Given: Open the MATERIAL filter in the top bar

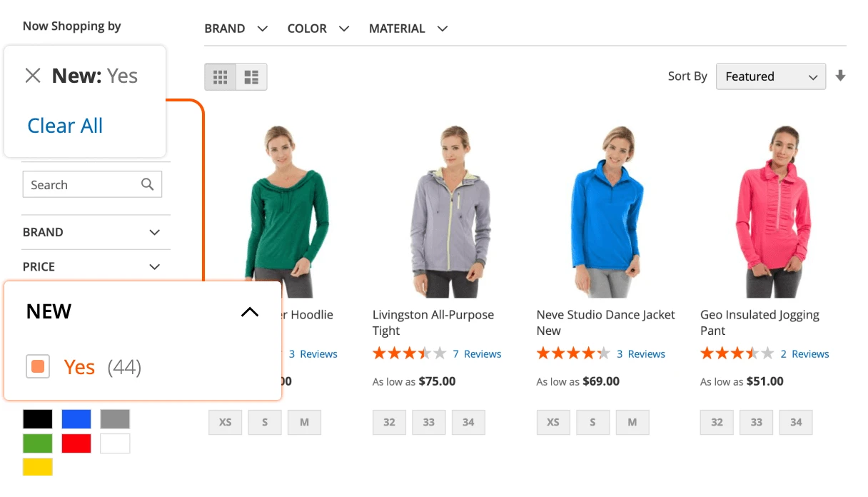Looking at the screenshot, I should click(x=407, y=28).
